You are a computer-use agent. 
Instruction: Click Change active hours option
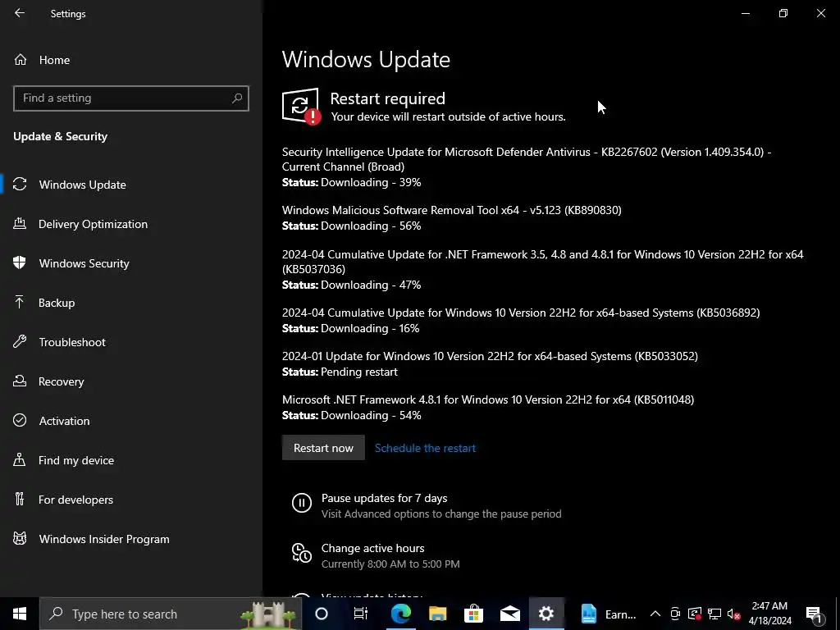(373, 548)
